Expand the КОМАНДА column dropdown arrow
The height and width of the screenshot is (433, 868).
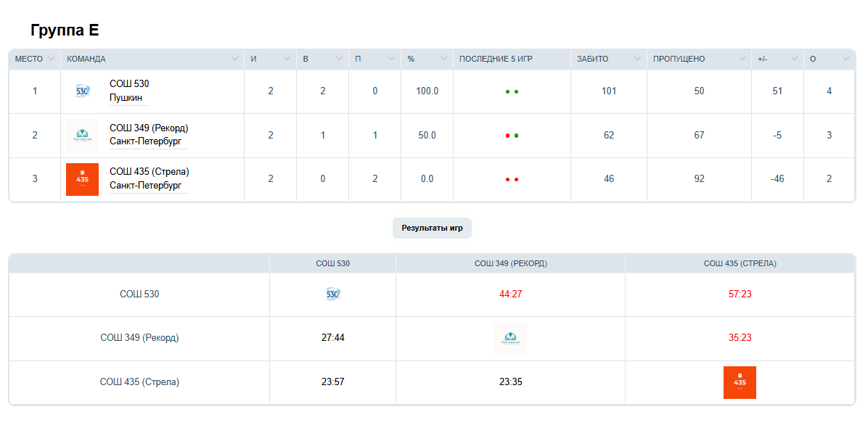234,59
